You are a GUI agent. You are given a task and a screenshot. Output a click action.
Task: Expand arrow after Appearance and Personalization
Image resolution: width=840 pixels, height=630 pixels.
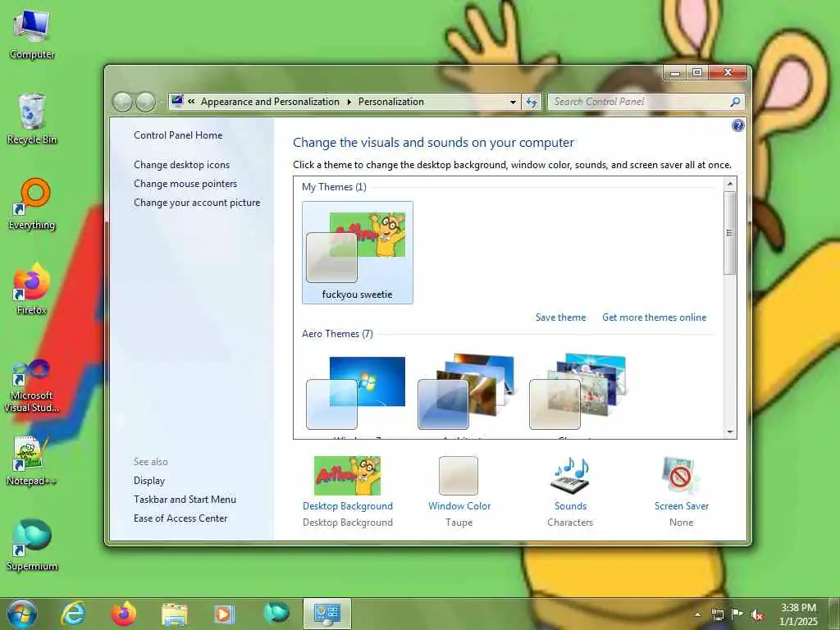pyautogui.click(x=349, y=102)
